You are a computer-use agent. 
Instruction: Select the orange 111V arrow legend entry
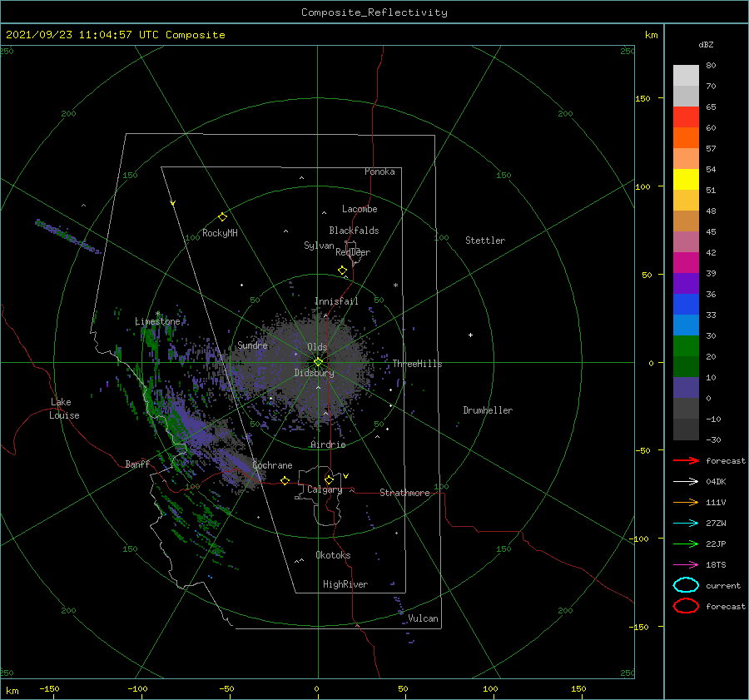coord(686,502)
